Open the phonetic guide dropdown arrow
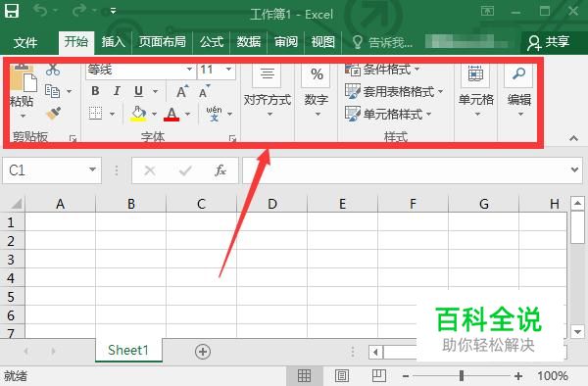 pos(230,114)
